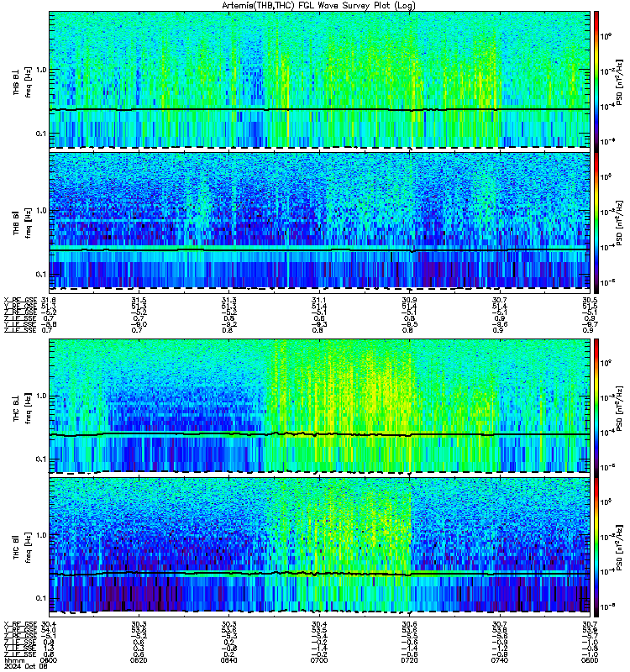The height and width of the screenshot is (672, 630).
Task: Click the THC B-parallel freq [Hz] axis label
Action: (x=29, y=548)
